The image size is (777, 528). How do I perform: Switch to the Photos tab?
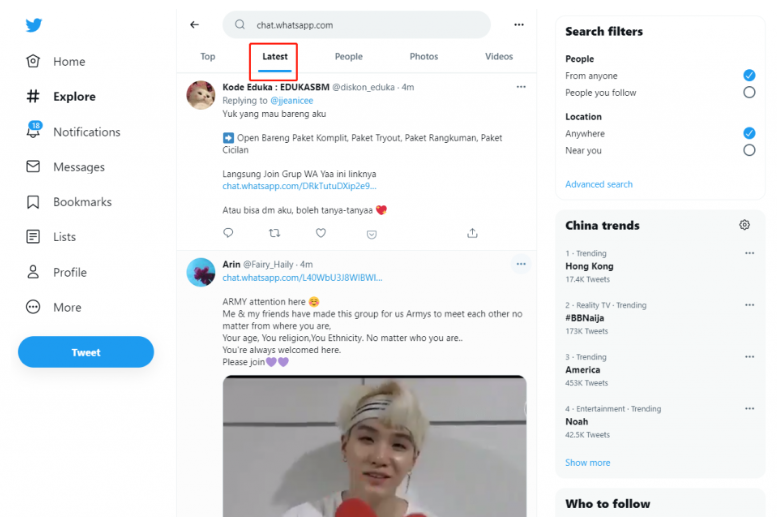click(x=424, y=56)
